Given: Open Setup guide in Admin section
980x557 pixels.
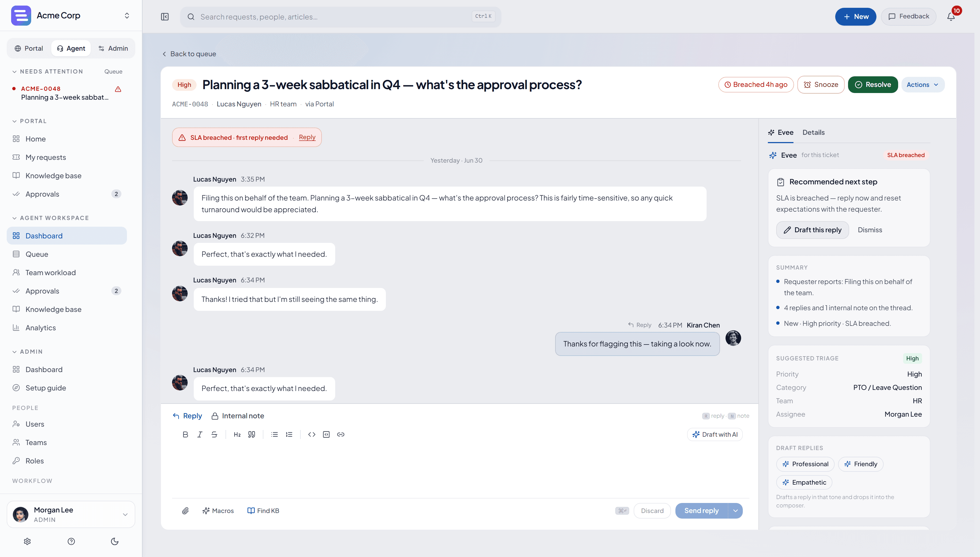Looking at the screenshot, I should click(x=67, y=388).
